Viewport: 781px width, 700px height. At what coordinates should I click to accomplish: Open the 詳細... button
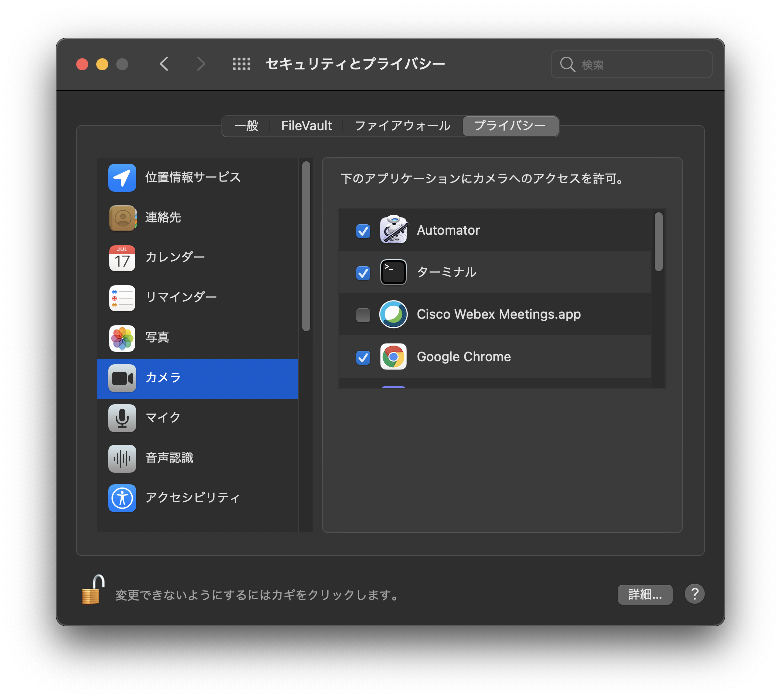coord(645,594)
